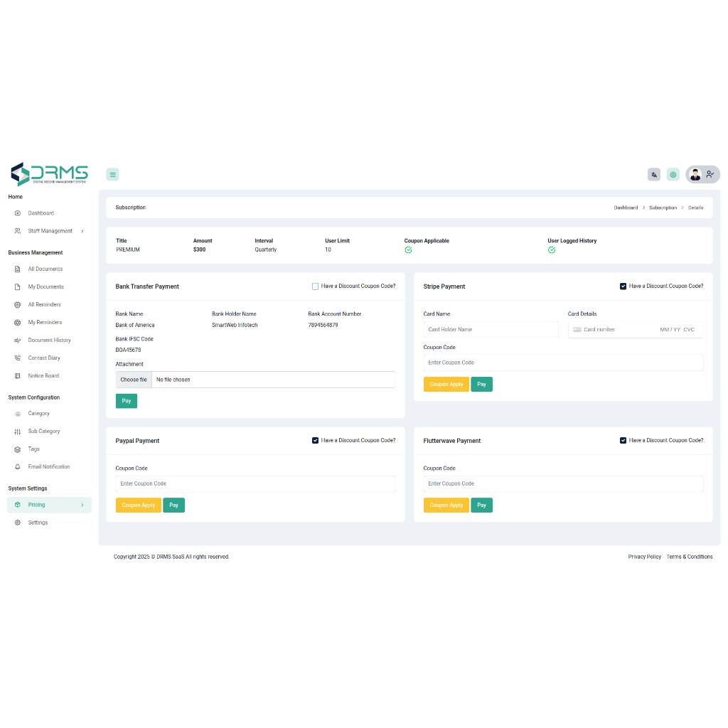Click the All Reminders icon
The image size is (728, 728).
pyautogui.click(x=18, y=304)
